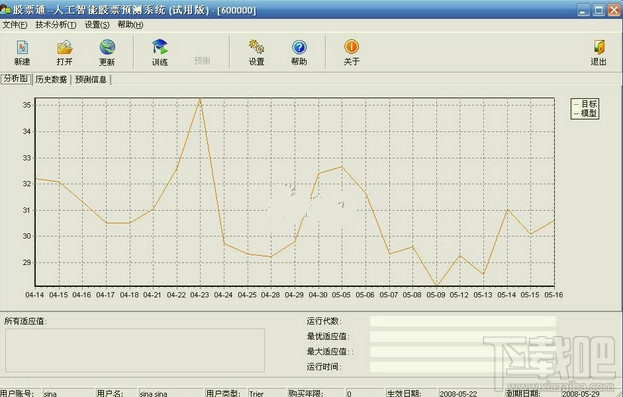The image size is (623, 397).
Task: Maximize the 股票通 window
Action: coord(598,10)
